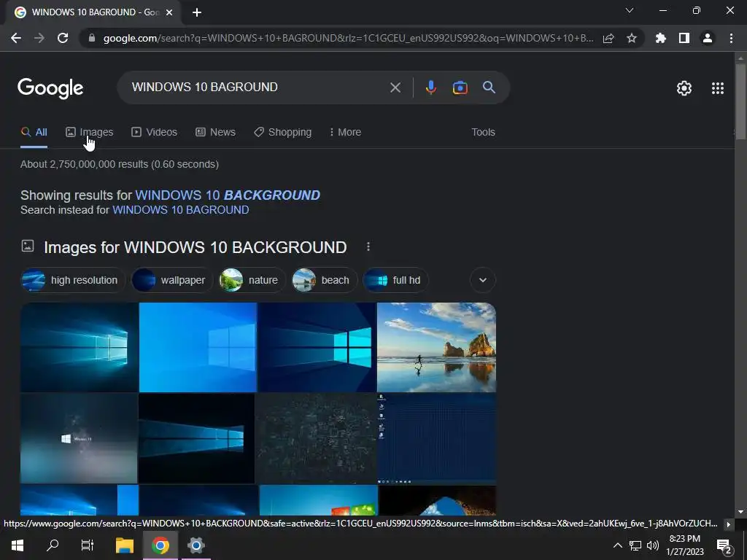Select the full hd filter chip
Viewport: 747px width, 560px height.
pyautogui.click(x=395, y=281)
